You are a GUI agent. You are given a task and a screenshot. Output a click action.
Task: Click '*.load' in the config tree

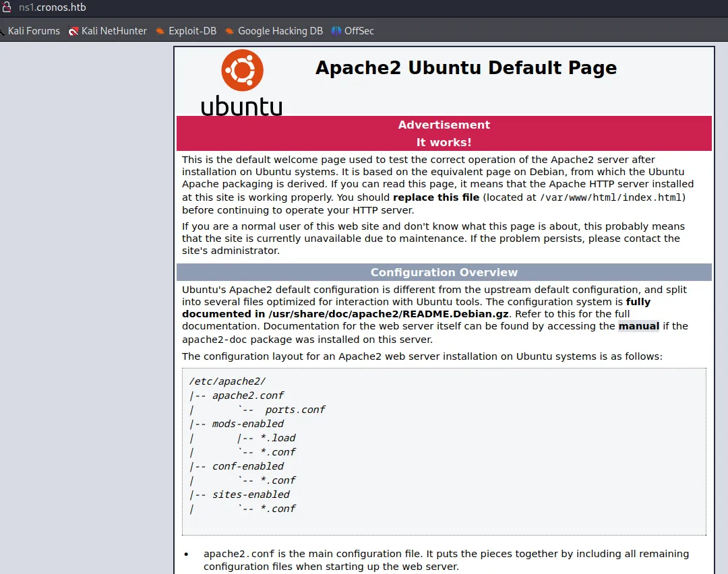tap(278, 438)
